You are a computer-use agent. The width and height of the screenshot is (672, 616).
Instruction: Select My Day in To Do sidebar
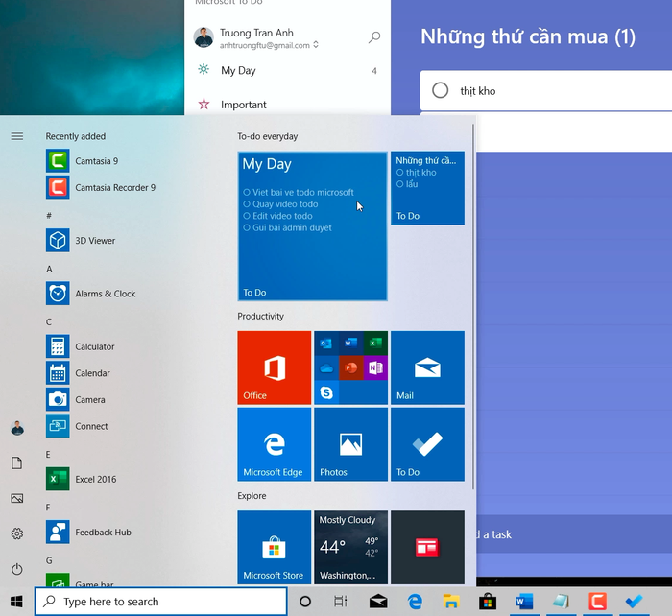coord(287,70)
